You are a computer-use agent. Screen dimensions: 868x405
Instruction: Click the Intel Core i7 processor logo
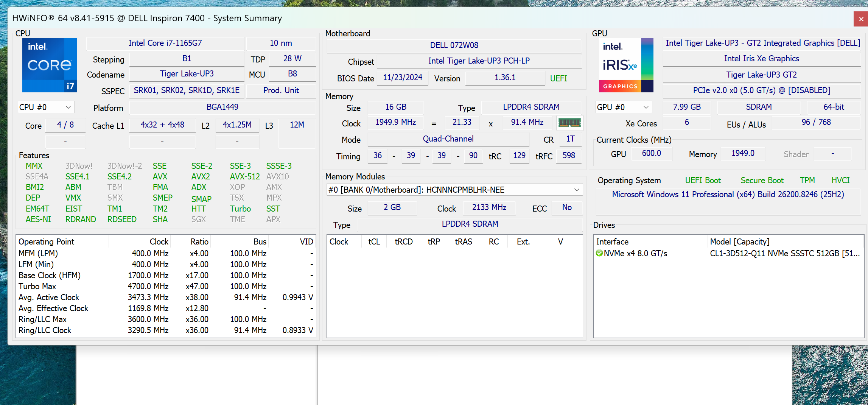(x=50, y=65)
